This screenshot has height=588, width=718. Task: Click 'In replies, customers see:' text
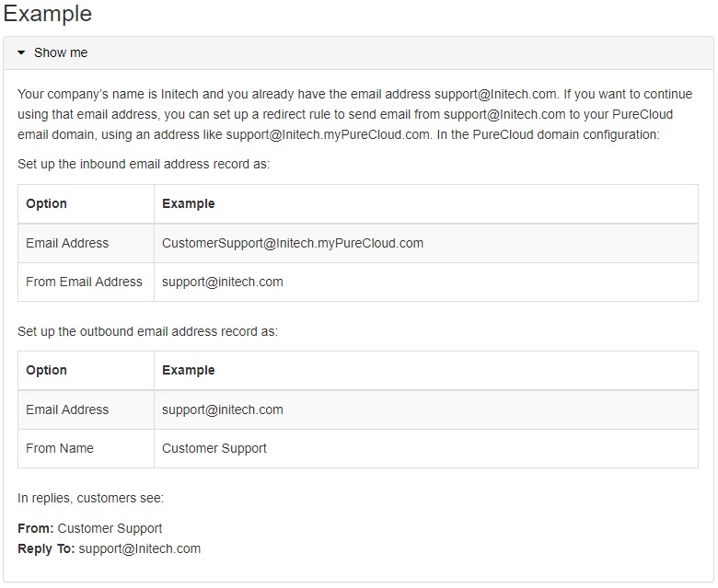(x=90, y=499)
